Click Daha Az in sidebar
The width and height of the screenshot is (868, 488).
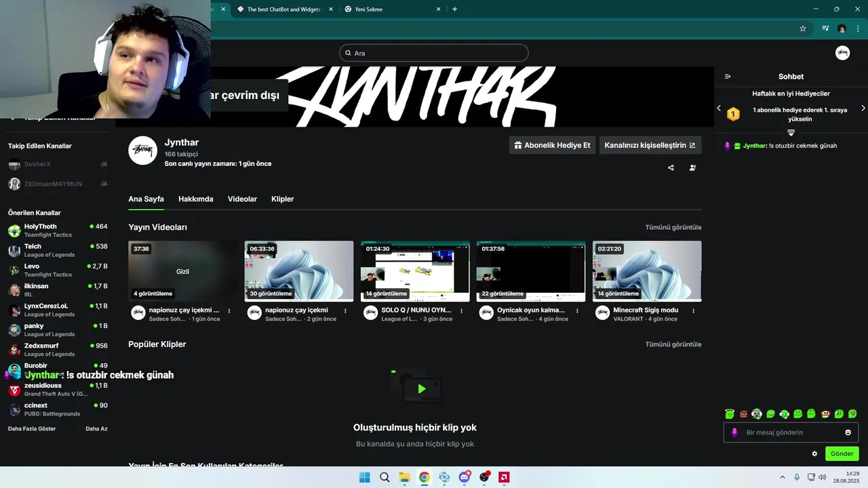tap(96, 429)
